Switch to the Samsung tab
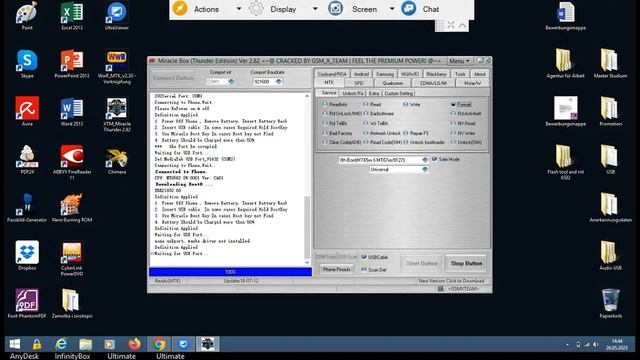Image resolution: width=640 pixels, height=360 pixels. (384, 74)
